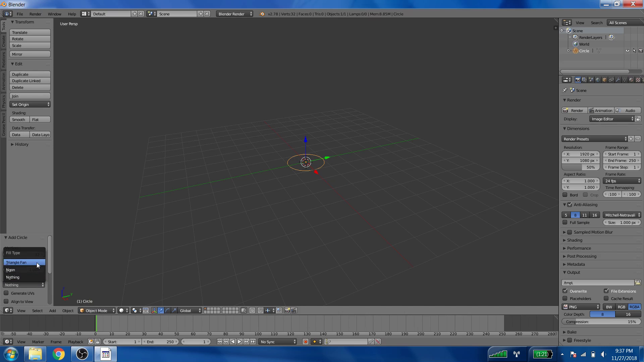Click the OpenGL render image camera icon

tap(287, 310)
